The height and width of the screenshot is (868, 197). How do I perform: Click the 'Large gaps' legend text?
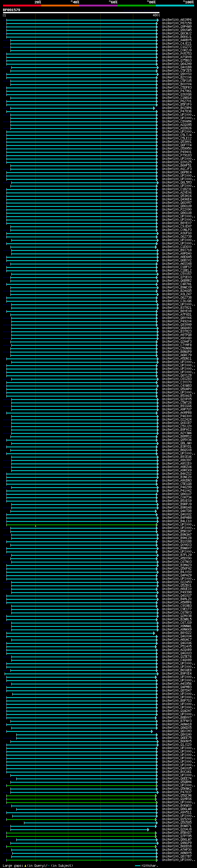(x=13, y=865)
